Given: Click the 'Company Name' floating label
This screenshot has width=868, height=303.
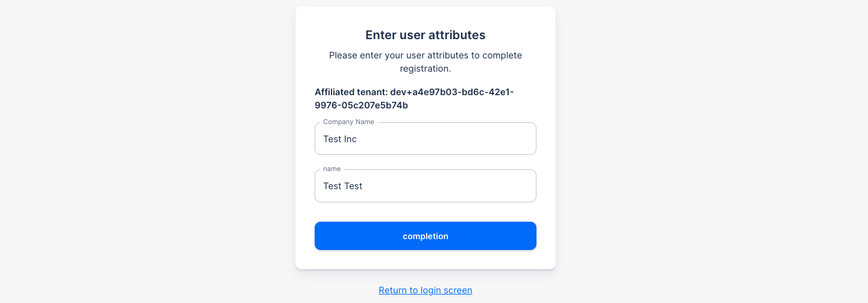Looking at the screenshot, I should pyautogui.click(x=348, y=122).
